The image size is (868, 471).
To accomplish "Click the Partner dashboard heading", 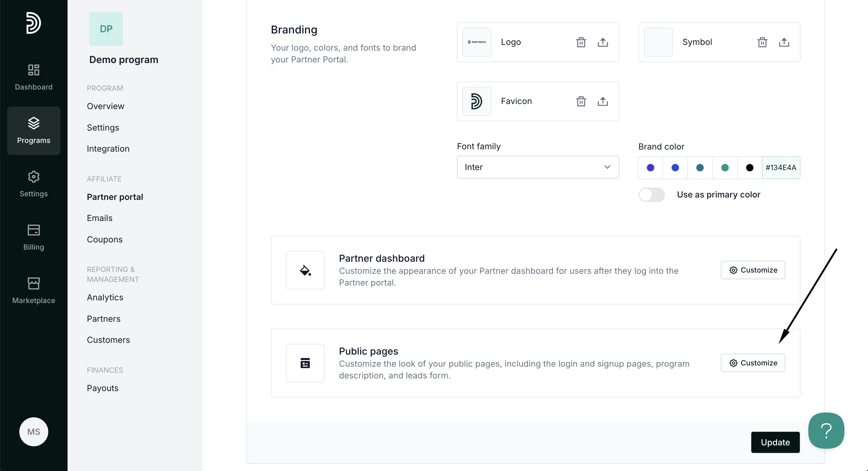I will point(382,258).
